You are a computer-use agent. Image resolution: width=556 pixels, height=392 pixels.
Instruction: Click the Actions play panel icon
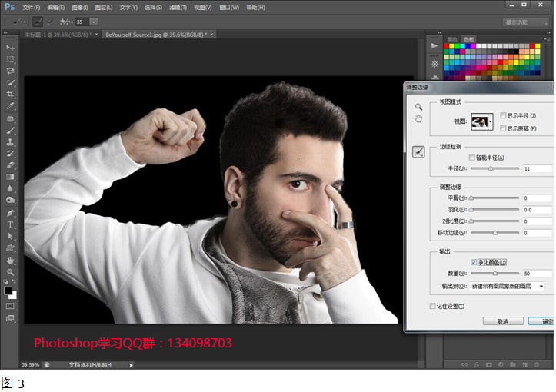(434, 45)
